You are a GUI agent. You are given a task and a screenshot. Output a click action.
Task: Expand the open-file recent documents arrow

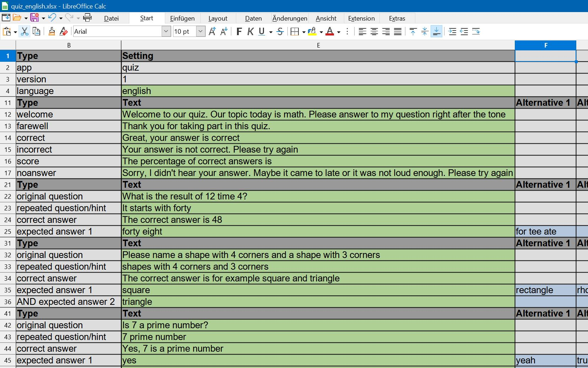coord(26,18)
